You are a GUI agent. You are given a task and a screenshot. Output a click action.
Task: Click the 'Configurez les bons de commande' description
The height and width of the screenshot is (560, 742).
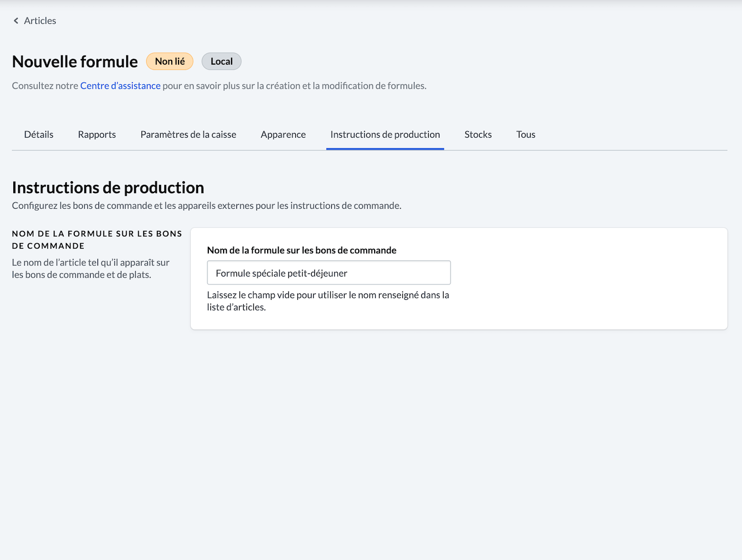[x=207, y=206]
